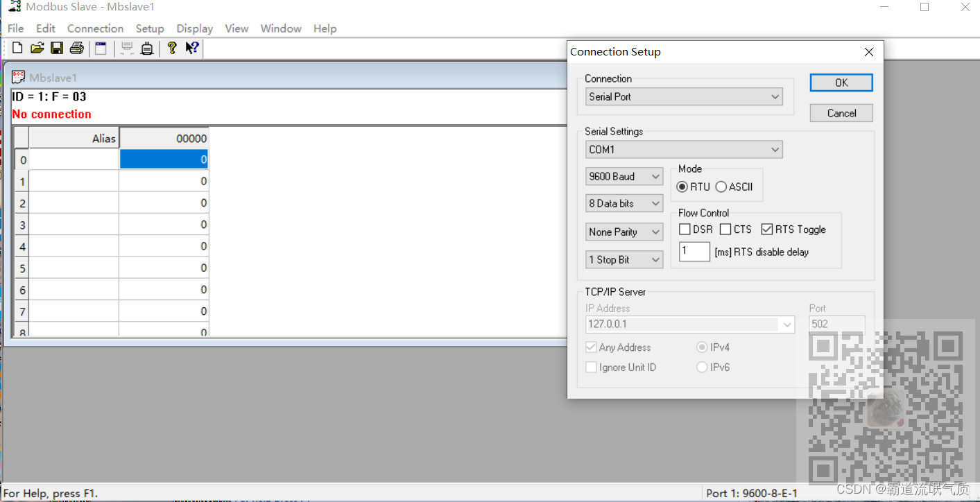Select the None Parity dropdown
Screen dimensions: 980x502
655,232
